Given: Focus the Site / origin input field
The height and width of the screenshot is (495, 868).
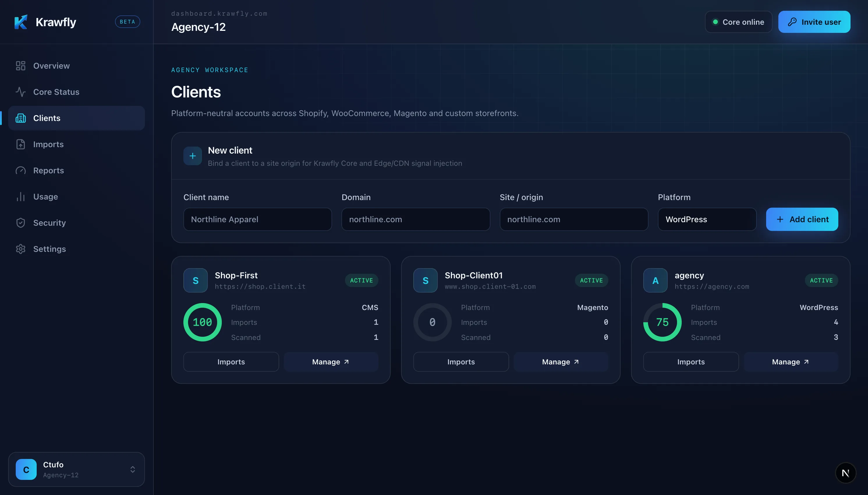Looking at the screenshot, I should click(574, 219).
